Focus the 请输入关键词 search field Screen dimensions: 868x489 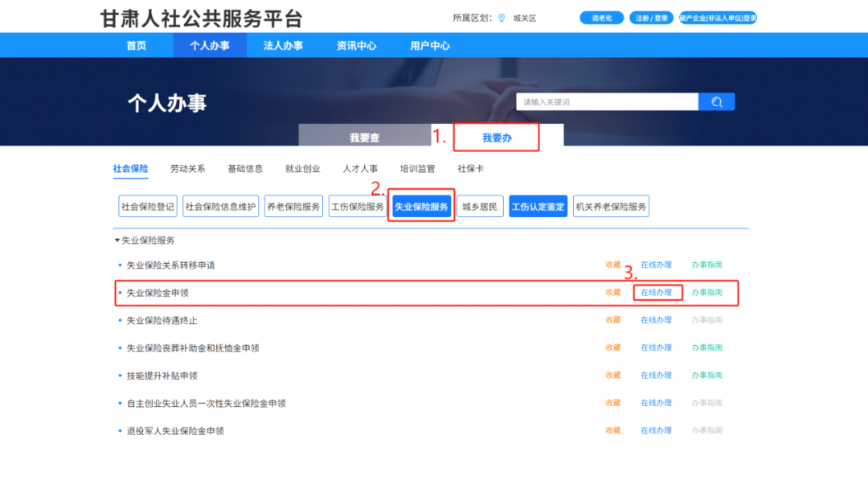[x=608, y=102]
